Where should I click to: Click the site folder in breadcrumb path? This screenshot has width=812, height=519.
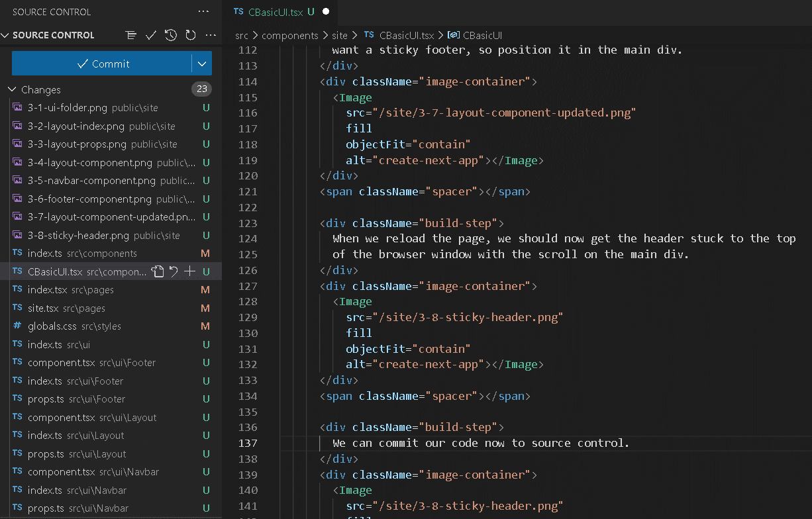(340, 35)
